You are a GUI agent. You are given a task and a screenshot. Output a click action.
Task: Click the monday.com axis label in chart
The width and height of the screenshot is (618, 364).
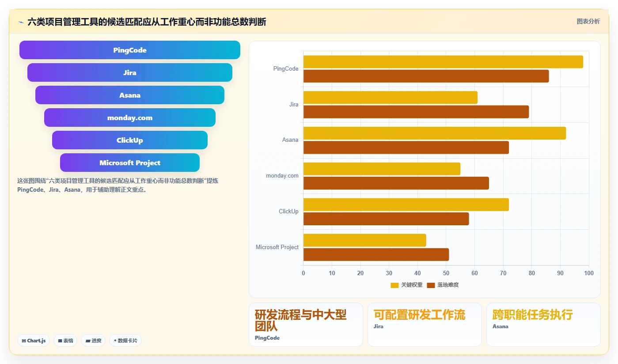282,176
